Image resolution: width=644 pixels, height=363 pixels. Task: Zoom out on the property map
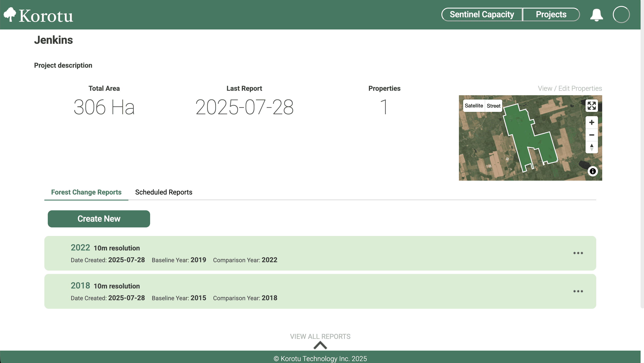tap(592, 135)
